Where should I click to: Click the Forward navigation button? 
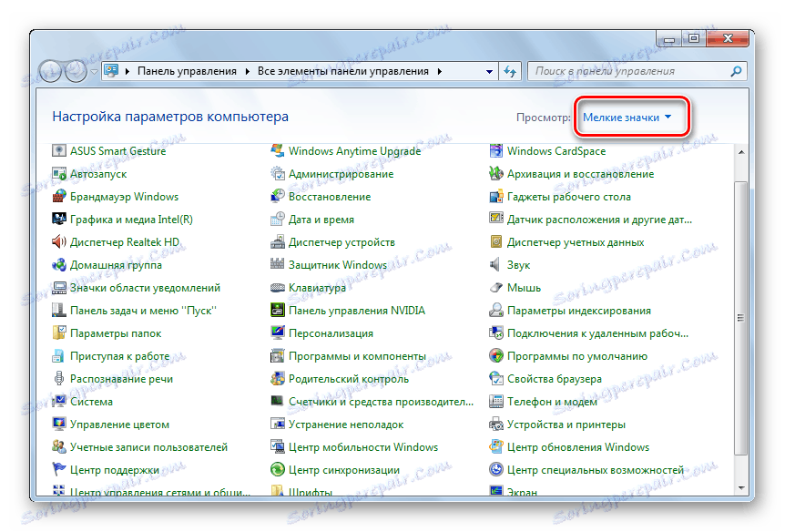pos(76,71)
